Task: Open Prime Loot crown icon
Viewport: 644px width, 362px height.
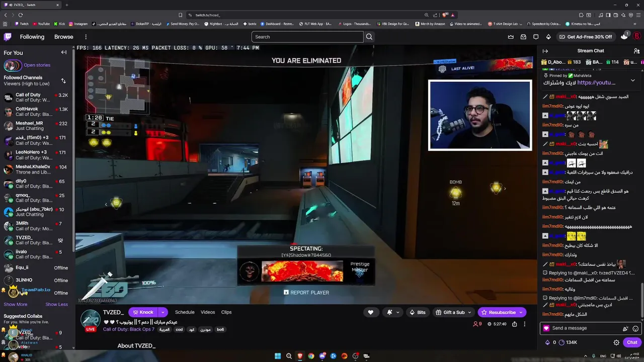Action: [511, 37]
